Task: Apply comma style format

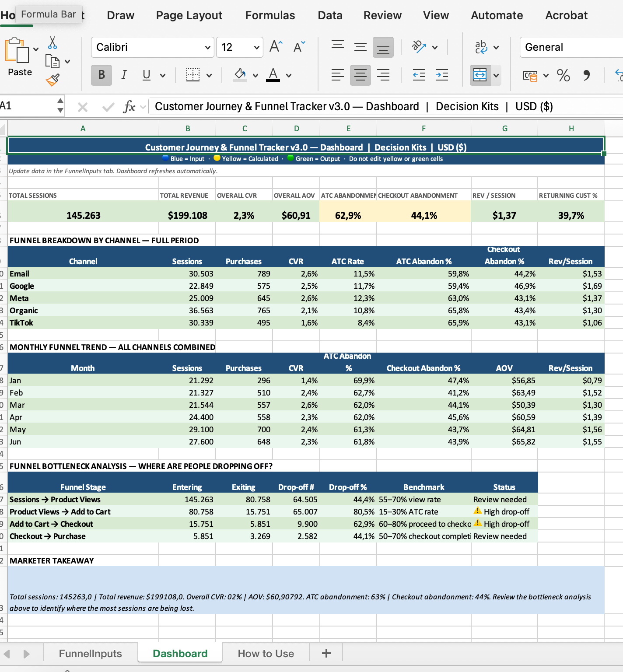Action: [x=587, y=75]
